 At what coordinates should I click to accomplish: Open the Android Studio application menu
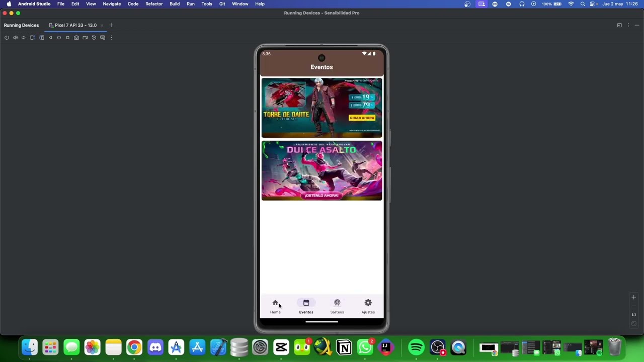(34, 4)
